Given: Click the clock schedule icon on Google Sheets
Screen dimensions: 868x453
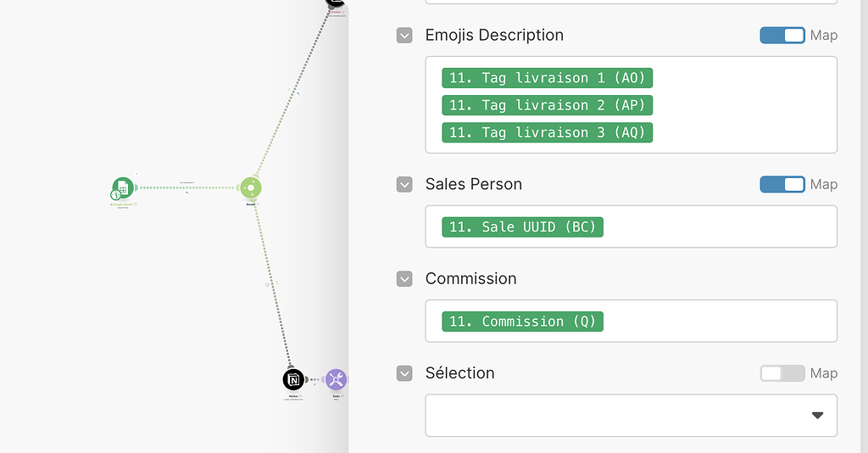Looking at the screenshot, I should 115,195.
